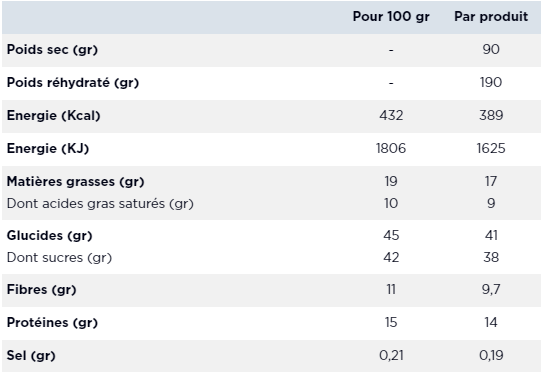Image resolution: width=541 pixels, height=372 pixels.
Task: Select the 0,21 salt per 100 gr value
Action: 391,355
